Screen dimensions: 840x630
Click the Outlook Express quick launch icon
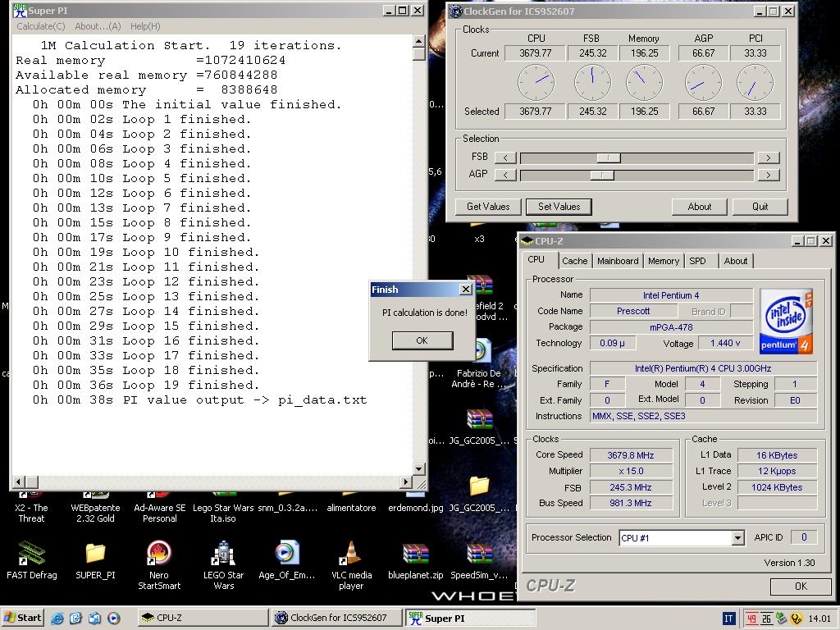95,619
